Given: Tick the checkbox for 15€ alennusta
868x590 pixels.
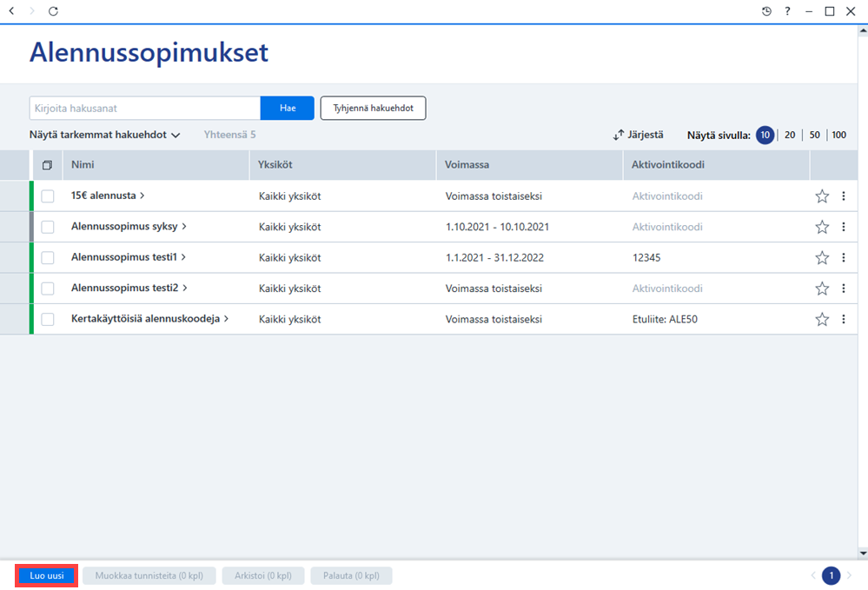Looking at the screenshot, I should [48, 196].
